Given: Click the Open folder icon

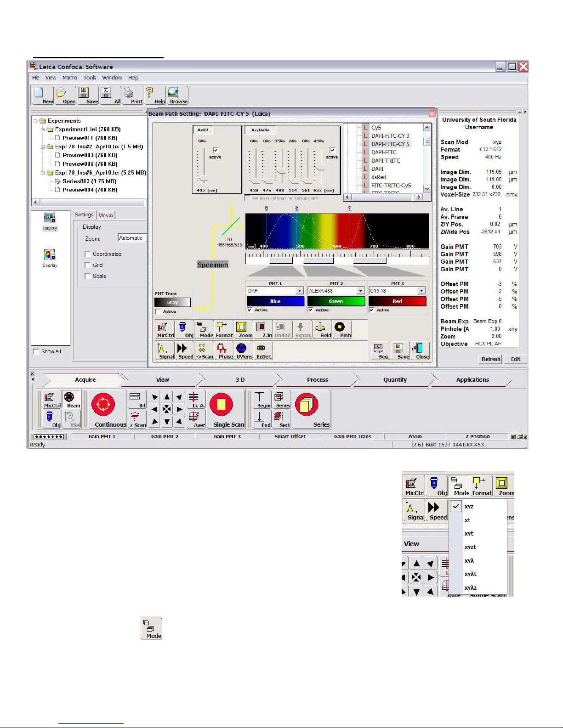Looking at the screenshot, I should tap(65, 96).
